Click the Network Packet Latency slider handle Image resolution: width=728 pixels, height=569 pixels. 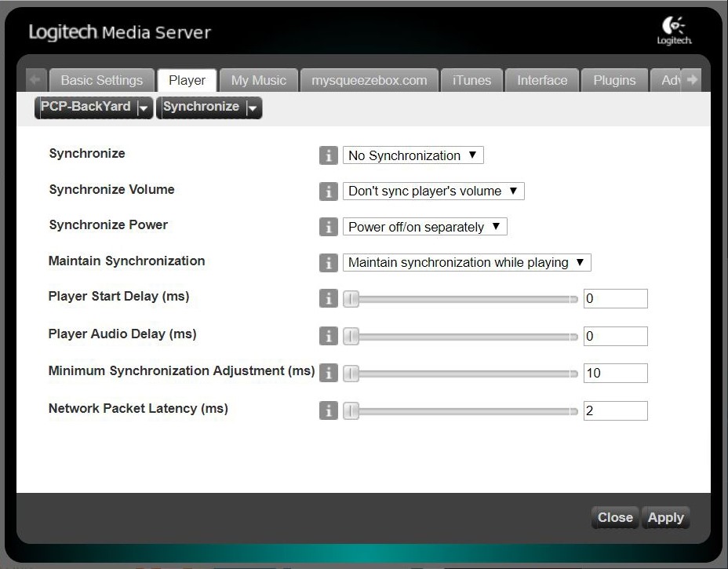coord(351,411)
